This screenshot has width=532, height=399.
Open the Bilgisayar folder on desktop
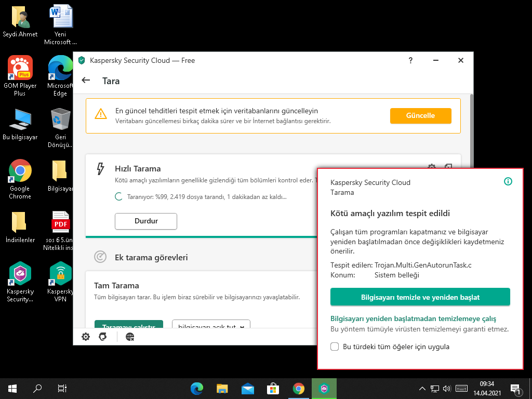pos(60,176)
